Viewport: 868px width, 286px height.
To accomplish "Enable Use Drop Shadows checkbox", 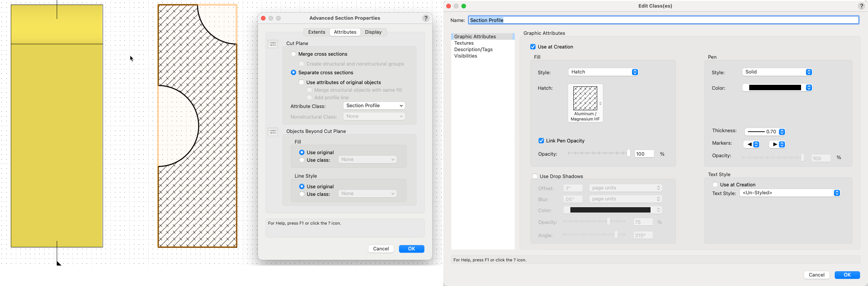I will 535,177.
